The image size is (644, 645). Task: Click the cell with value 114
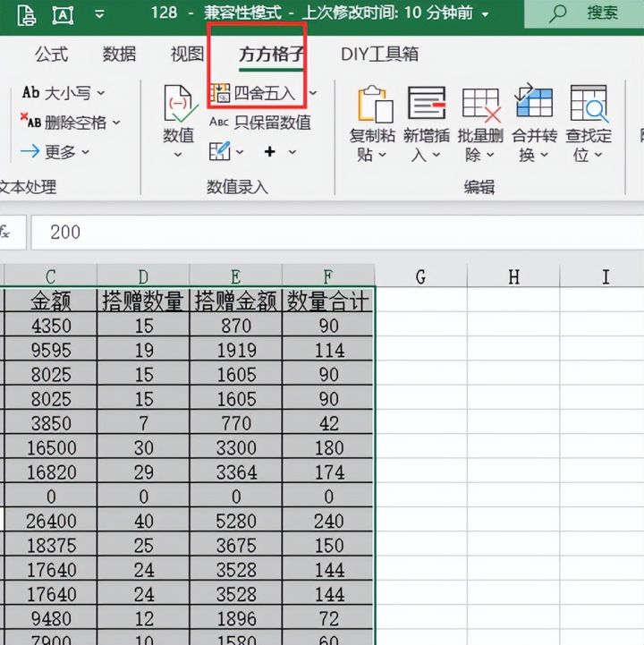click(327, 350)
